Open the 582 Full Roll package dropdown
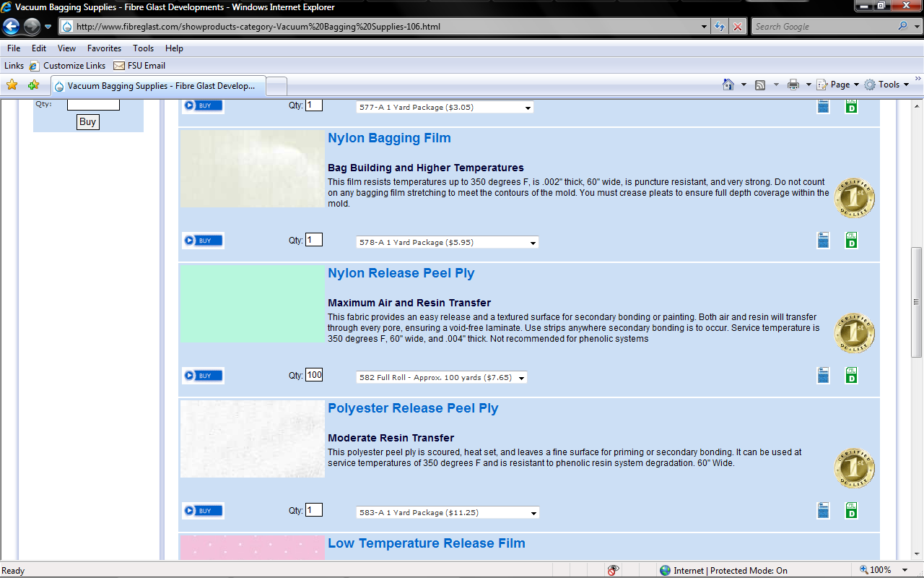Screen dimensions: 924x578 point(442,377)
